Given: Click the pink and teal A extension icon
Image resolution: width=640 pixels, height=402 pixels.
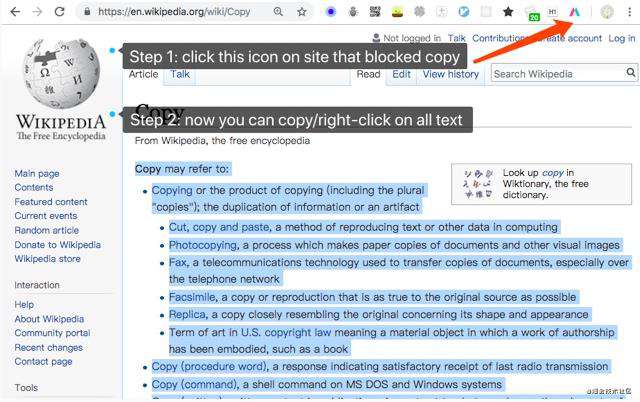Looking at the screenshot, I should pos(575,12).
